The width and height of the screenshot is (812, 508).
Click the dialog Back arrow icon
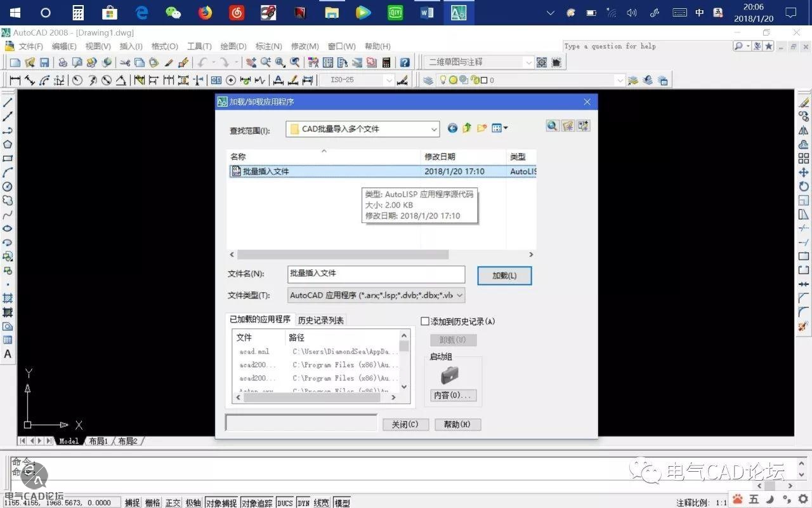452,128
